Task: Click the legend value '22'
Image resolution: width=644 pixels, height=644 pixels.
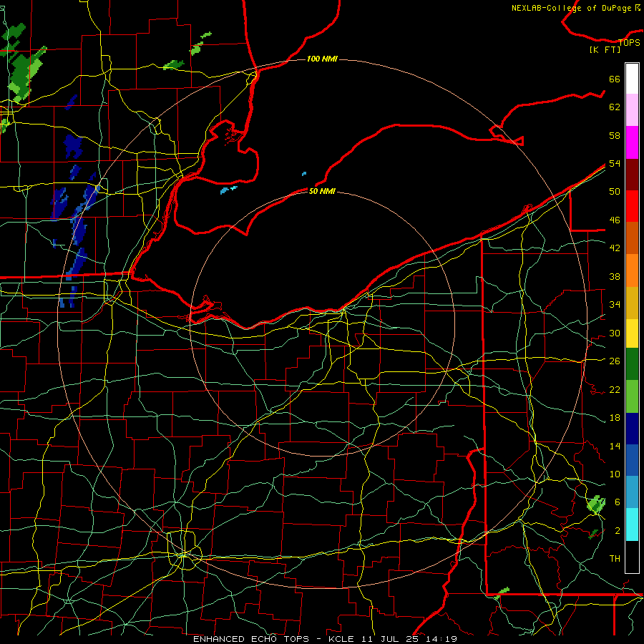Action: click(x=615, y=389)
